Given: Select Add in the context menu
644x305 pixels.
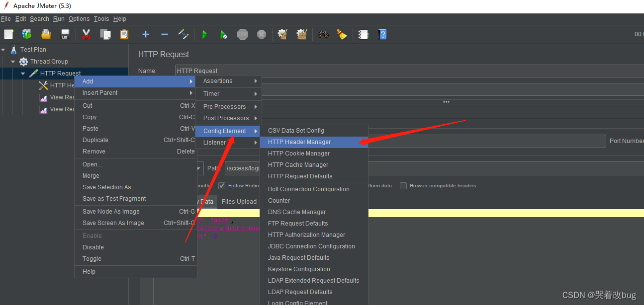Looking at the screenshot, I should pos(135,81).
